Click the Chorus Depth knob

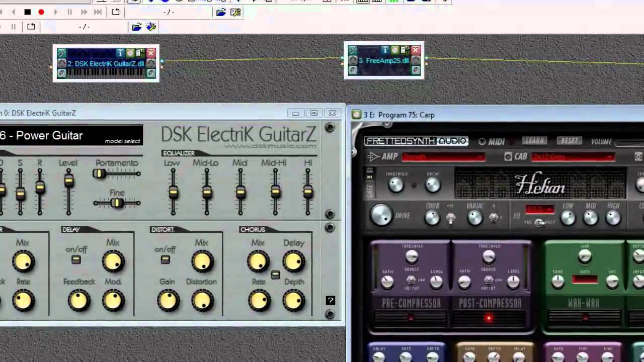click(293, 300)
